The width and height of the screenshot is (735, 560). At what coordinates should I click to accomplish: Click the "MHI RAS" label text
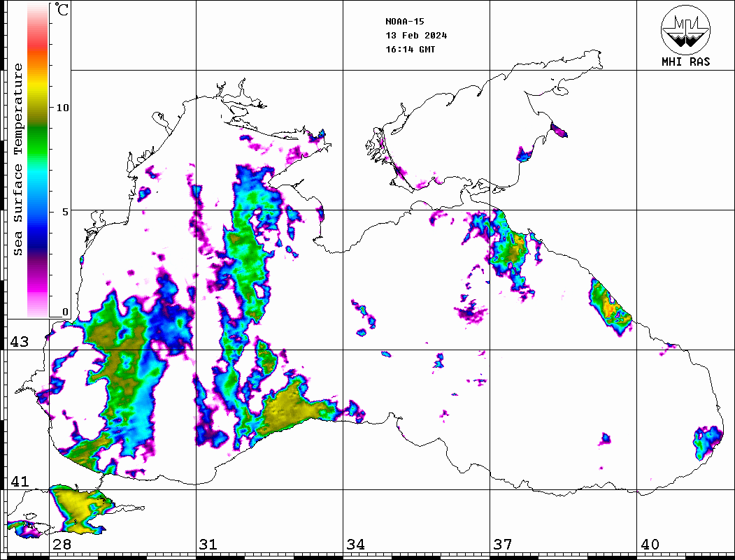coord(685,62)
